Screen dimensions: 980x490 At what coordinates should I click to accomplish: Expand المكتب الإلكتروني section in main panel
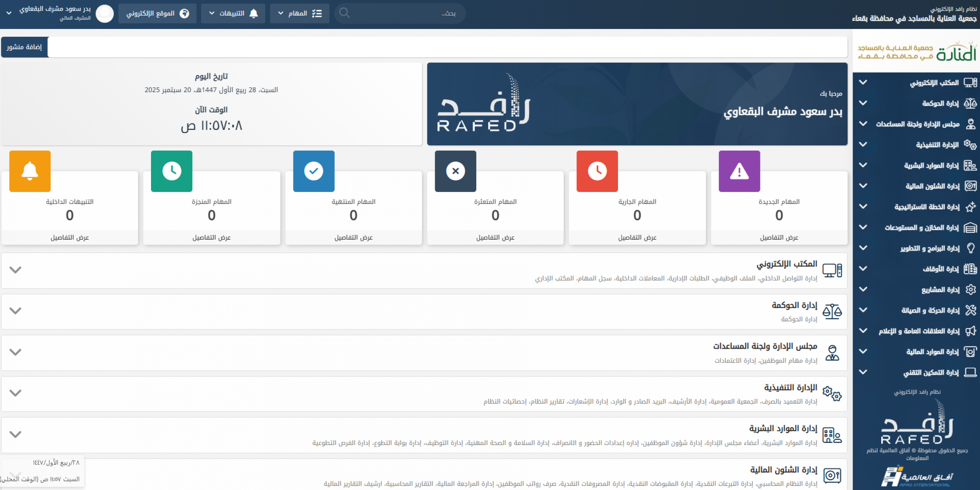coord(16,270)
